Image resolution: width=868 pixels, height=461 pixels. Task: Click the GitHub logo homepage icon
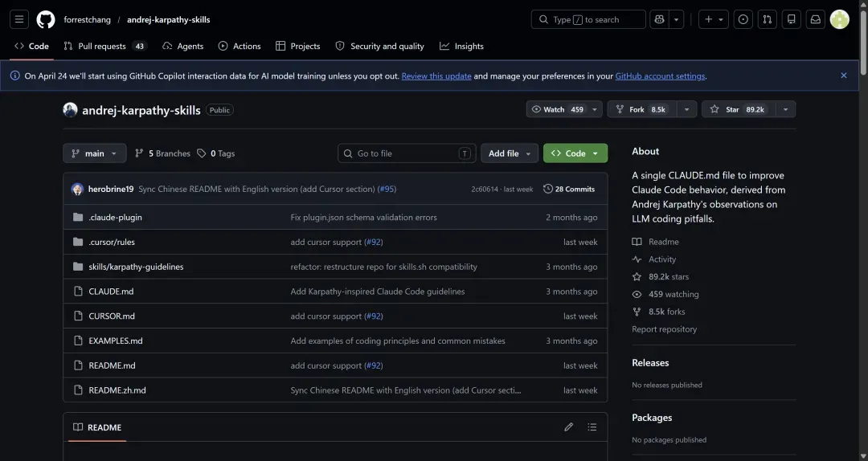45,19
